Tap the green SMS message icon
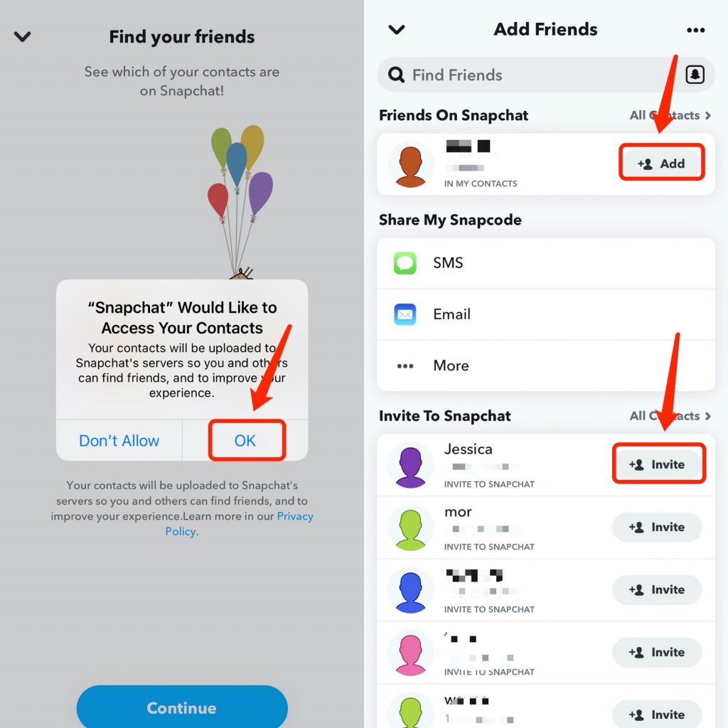 (405, 263)
